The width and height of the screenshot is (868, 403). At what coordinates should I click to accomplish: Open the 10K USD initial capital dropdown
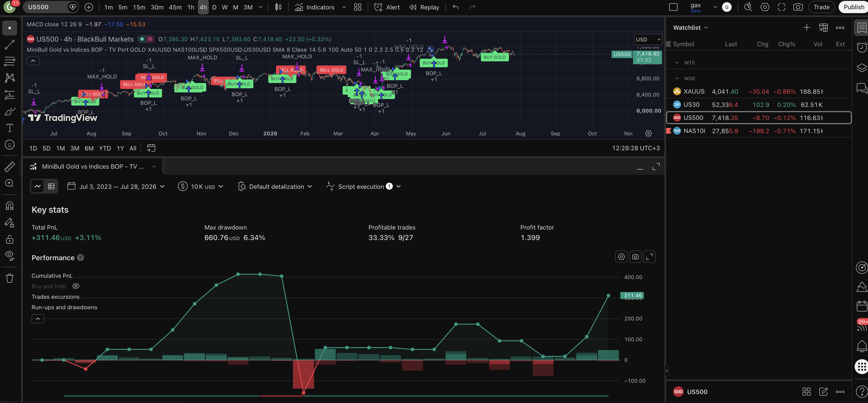(x=201, y=187)
